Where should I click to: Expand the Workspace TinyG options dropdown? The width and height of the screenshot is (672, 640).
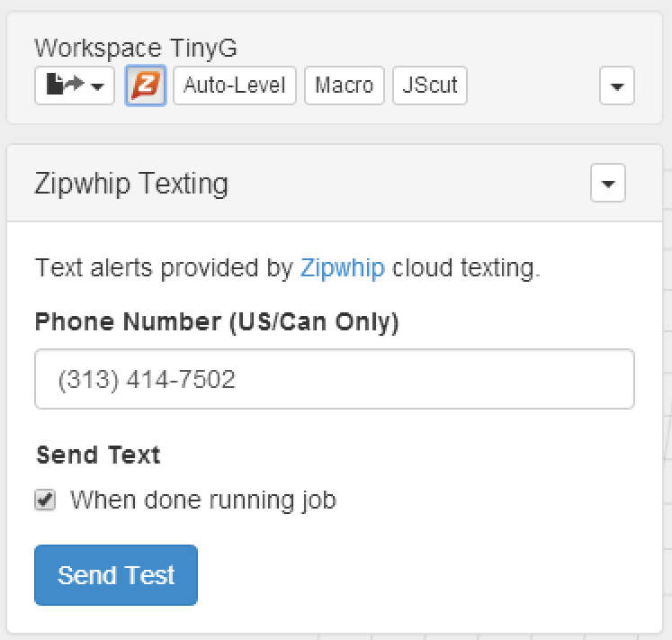[616, 87]
